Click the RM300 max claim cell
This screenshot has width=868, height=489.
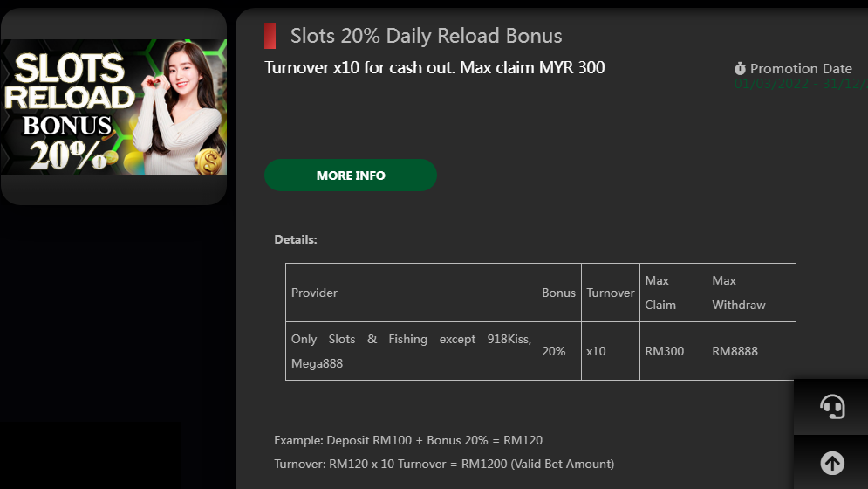click(x=664, y=351)
